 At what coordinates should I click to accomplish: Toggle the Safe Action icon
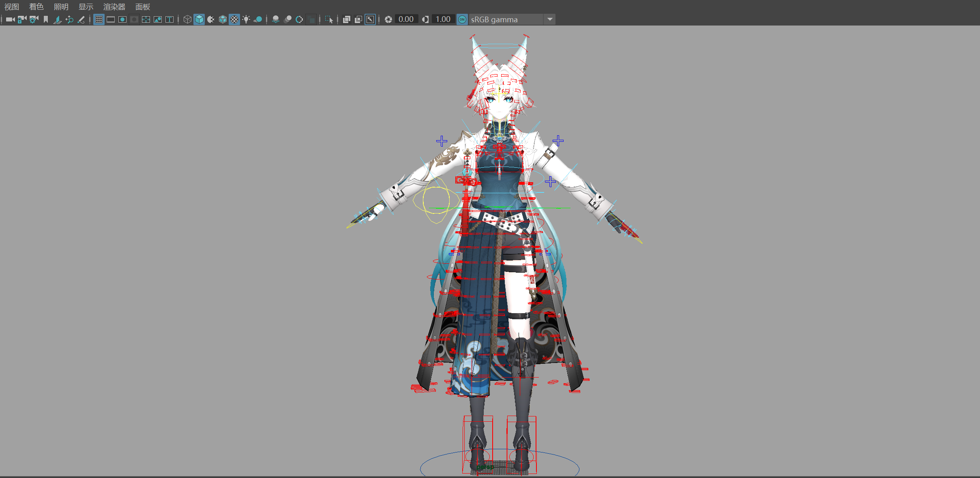[x=158, y=19]
